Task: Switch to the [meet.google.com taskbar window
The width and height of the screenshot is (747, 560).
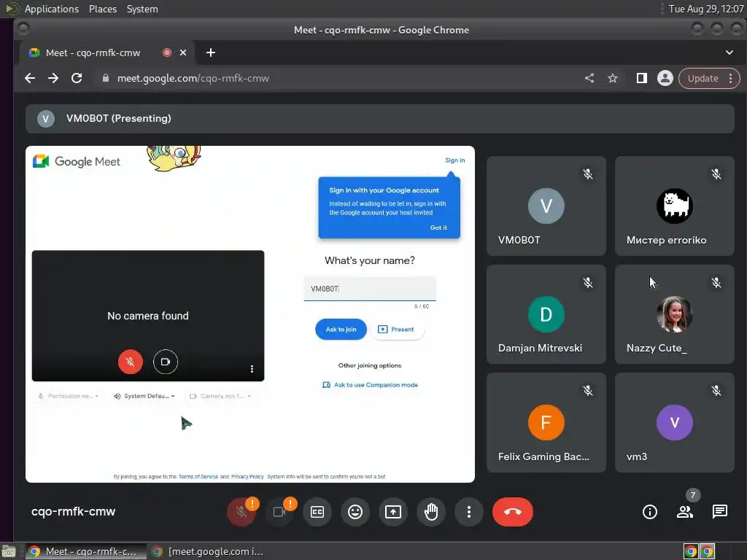Action: tap(208, 551)
